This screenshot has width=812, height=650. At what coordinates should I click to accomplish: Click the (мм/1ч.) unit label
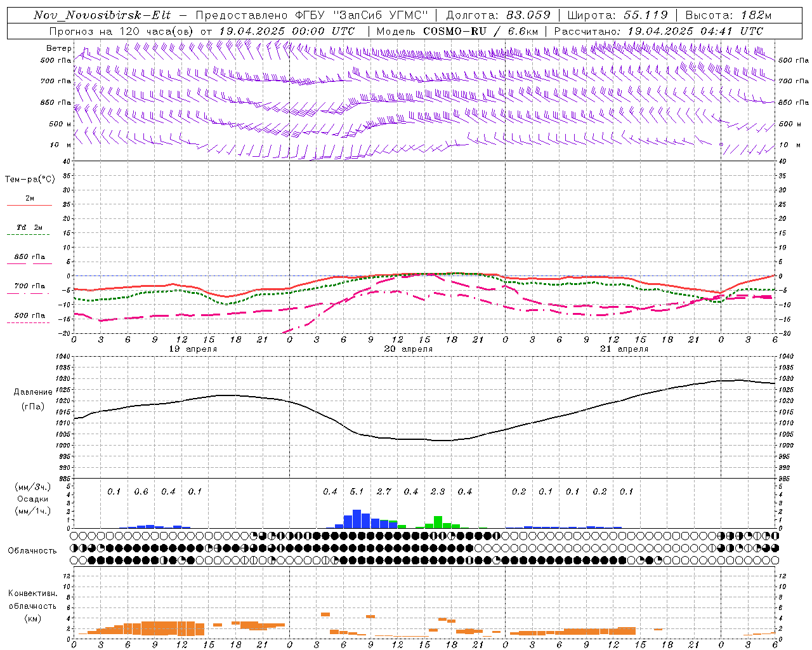(33, 511)
